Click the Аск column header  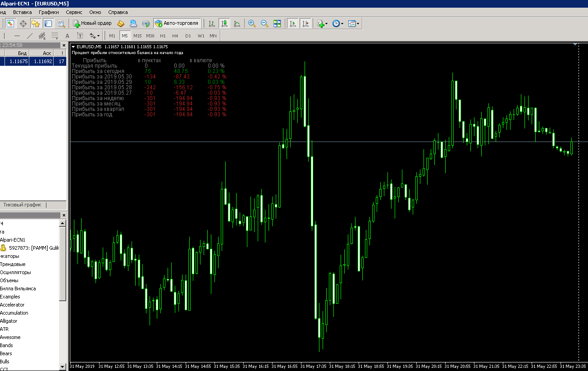click(x=41, y=53)
